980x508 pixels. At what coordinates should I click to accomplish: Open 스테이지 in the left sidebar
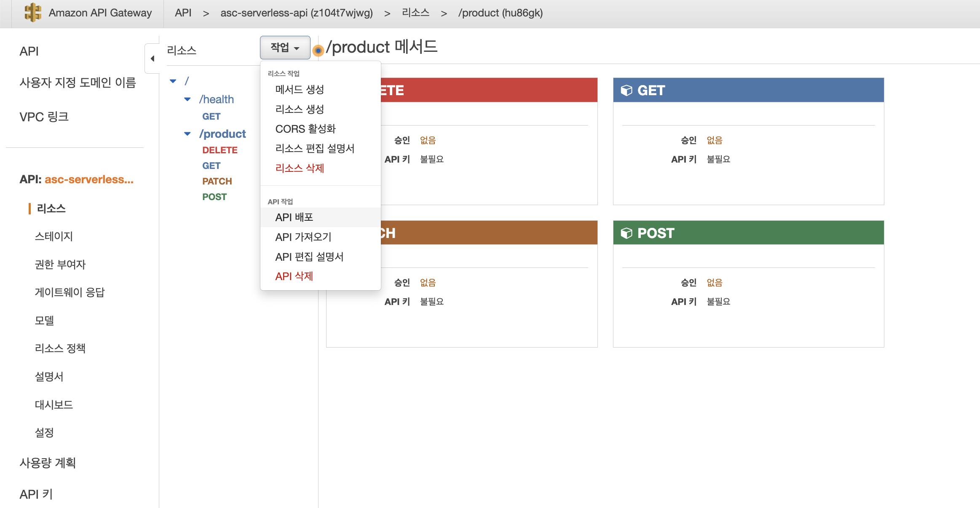(x=54, y=236)
